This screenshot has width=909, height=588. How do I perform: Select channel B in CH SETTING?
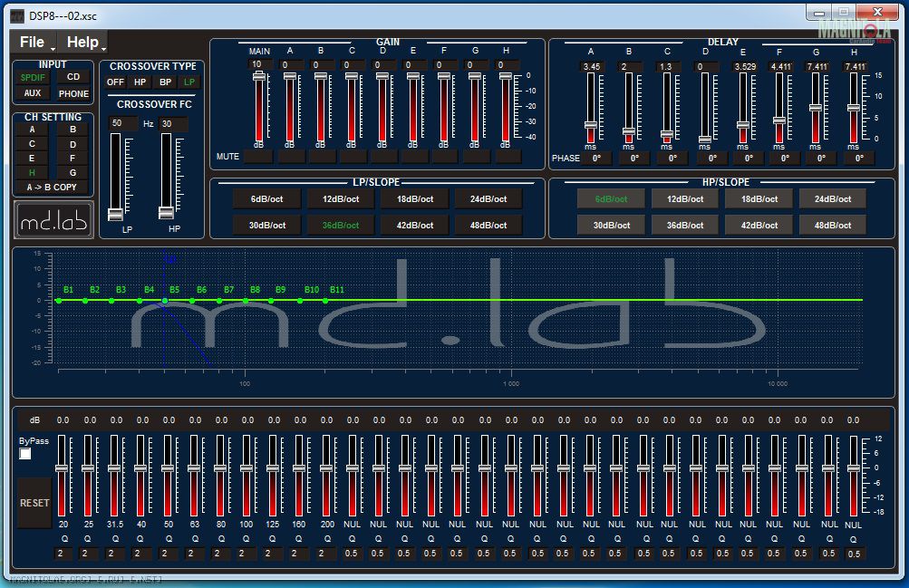coord(73,130)
